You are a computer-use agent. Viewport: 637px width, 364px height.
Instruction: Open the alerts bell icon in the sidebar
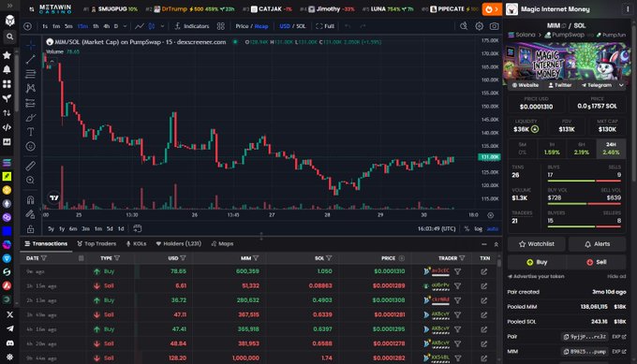[7, 69]
